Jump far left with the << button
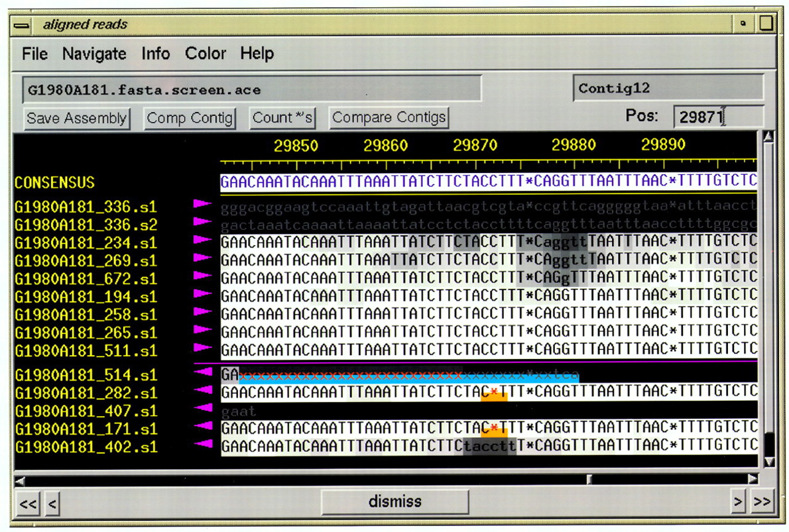 28,503
